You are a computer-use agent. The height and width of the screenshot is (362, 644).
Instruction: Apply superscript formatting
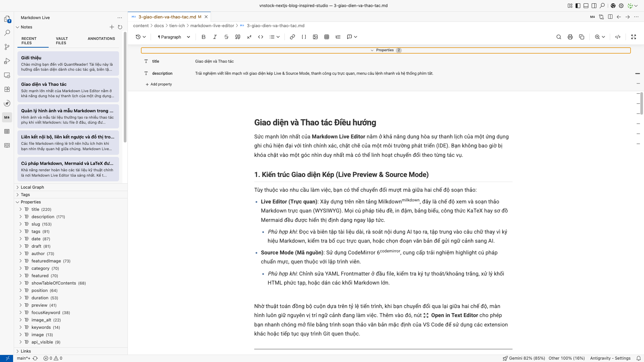pos(249,37)
